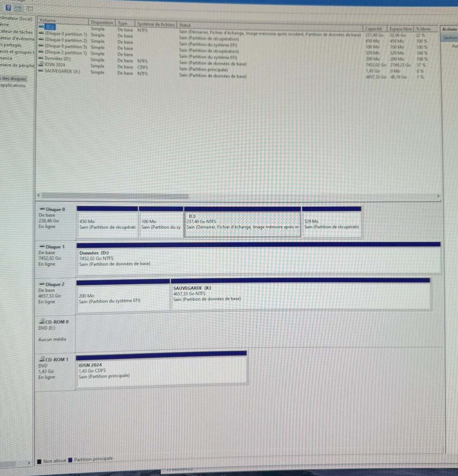
Task: Click the IDSN 2024 disc icon in volume list
Action: tap(41, 65)
